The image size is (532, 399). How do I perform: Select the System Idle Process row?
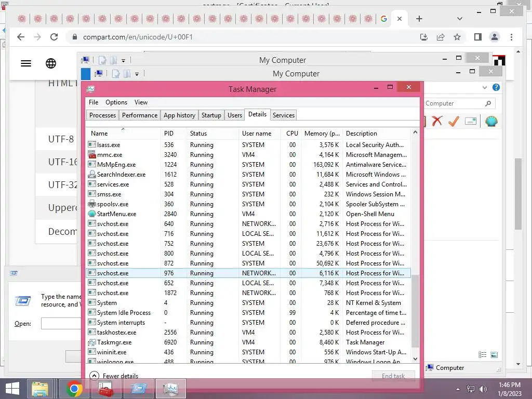[248, 312]
